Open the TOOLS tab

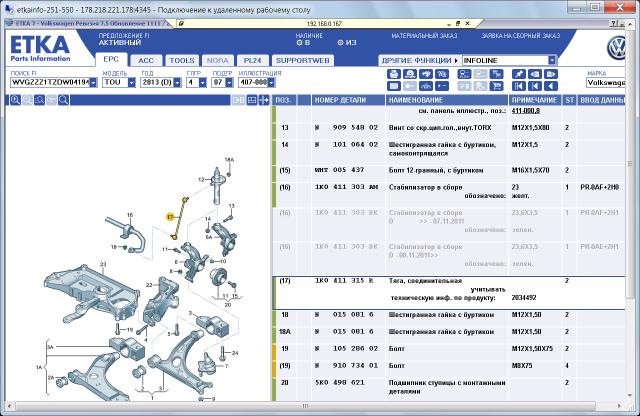click(x=182, y=60)
